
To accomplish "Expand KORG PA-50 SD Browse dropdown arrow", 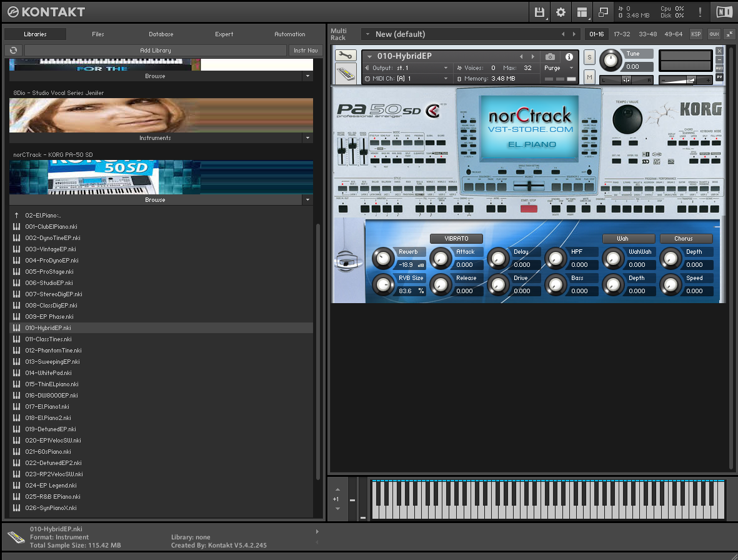I will point(307,200).
